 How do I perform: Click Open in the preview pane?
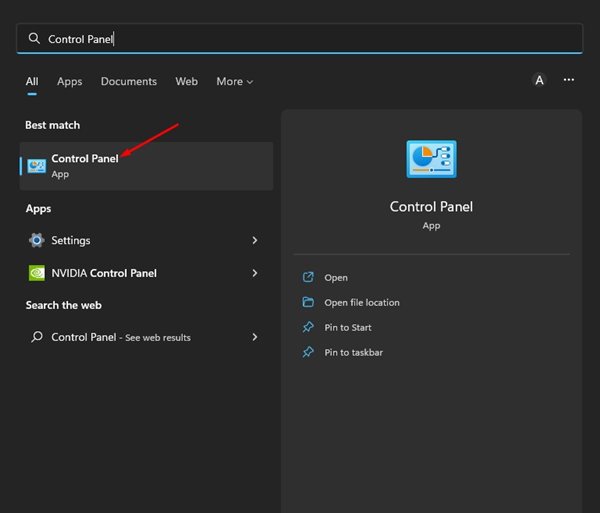click(336, 277)
